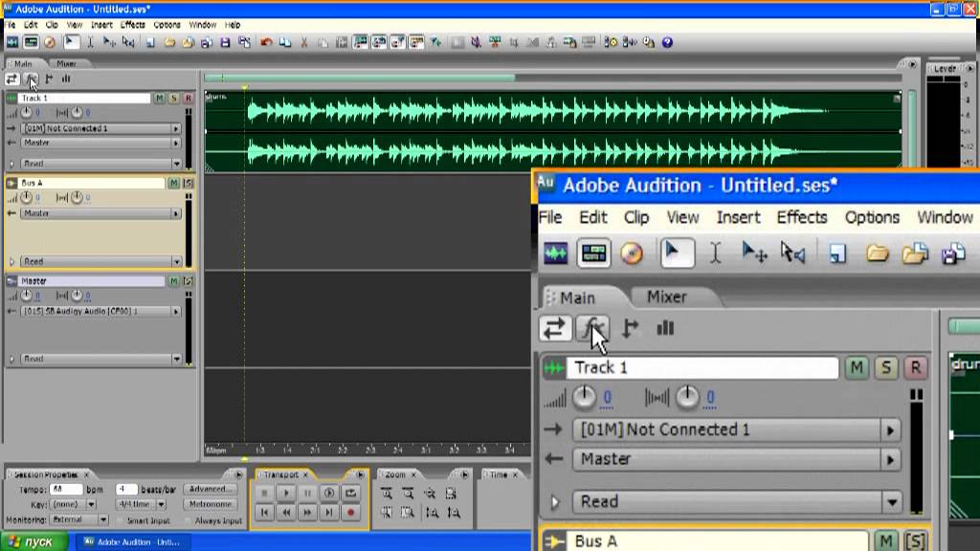This screenshot has width=980, height=551.
Task: Pick Move/Copy Clip tool in magnified inset
Action: click(x=754, y=253)
